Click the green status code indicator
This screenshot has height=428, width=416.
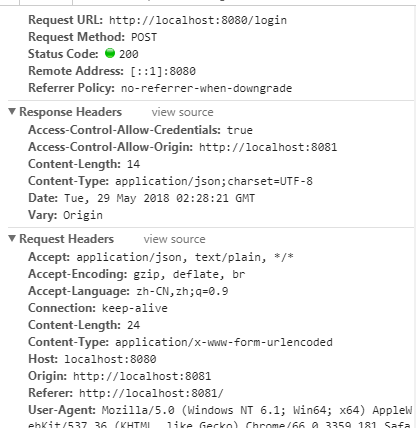(x=110, y=53)
